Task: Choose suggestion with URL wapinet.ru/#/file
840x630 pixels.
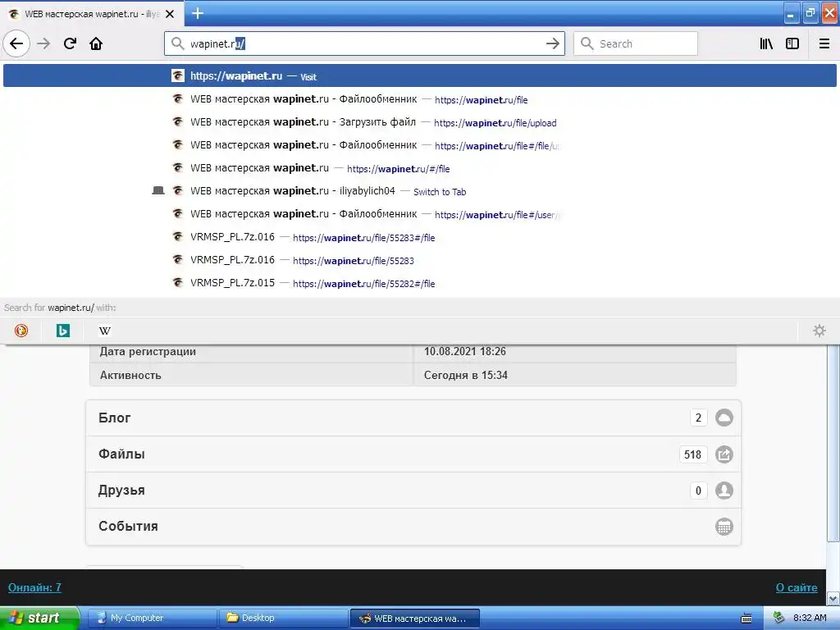Action: [419, 168]
